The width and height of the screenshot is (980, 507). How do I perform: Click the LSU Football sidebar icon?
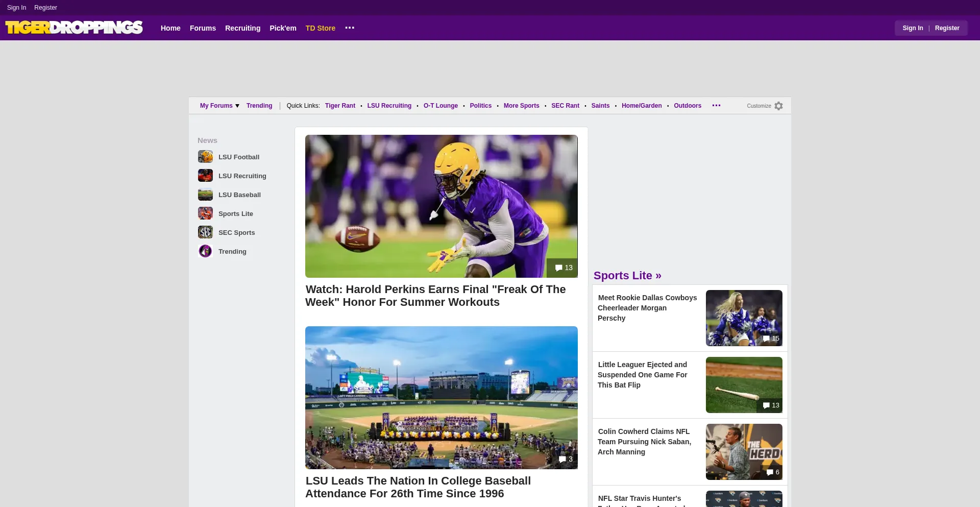coord(205,157)
